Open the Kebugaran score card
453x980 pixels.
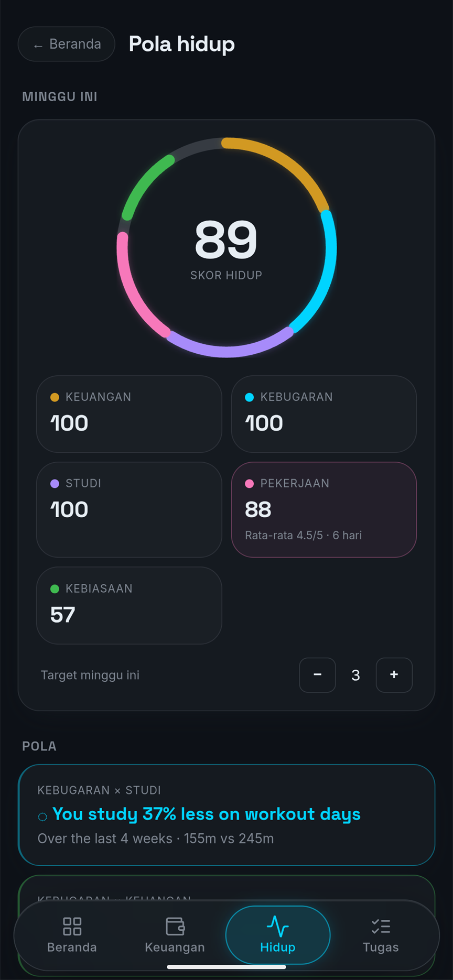point(324,414)
